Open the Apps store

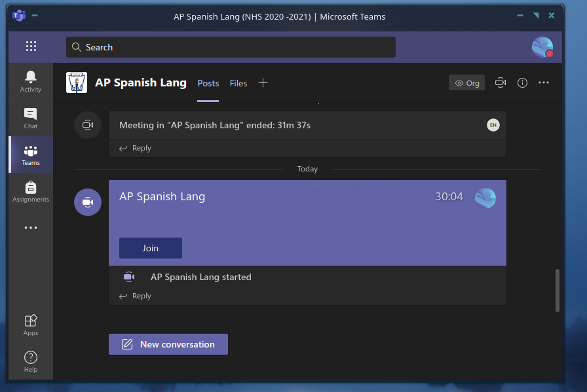(31, 325)
